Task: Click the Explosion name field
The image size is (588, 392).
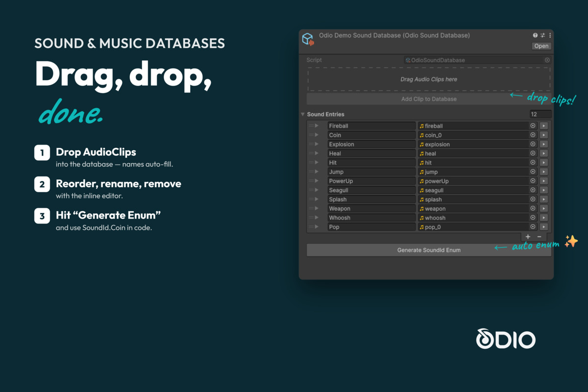Action: (x=371, y=145)
